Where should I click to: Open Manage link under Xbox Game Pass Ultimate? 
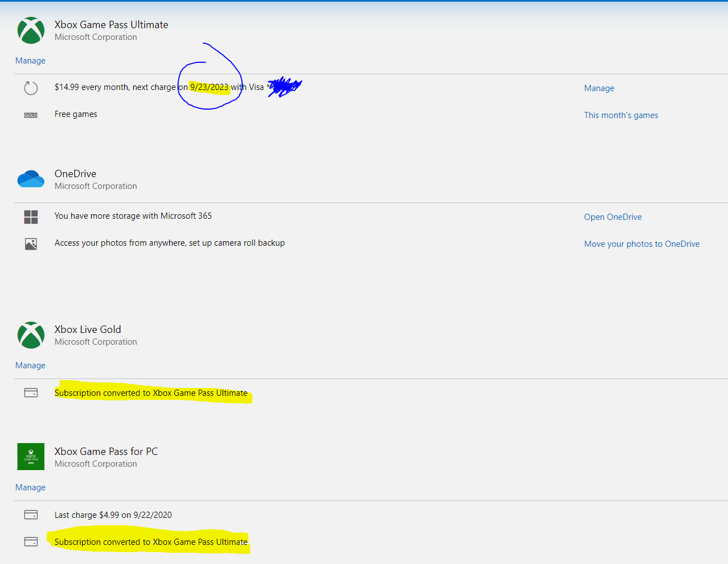coord(30,61)
